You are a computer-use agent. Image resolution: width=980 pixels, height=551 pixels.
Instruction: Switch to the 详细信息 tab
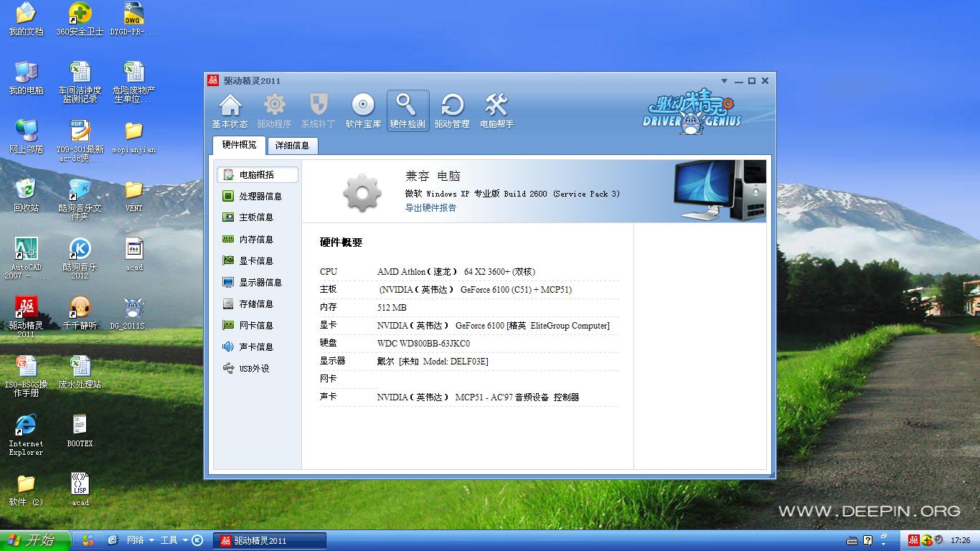click(292, 146)
